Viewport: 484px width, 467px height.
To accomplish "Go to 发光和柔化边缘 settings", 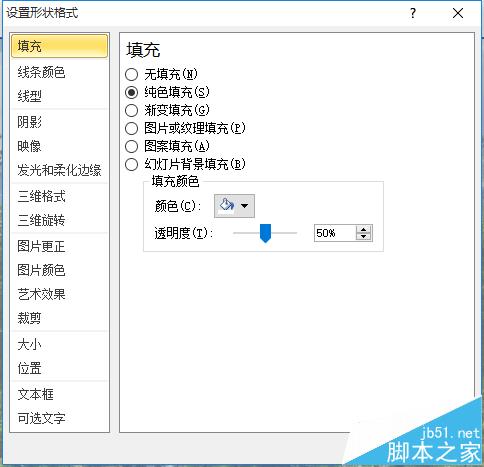I will 60,170.
